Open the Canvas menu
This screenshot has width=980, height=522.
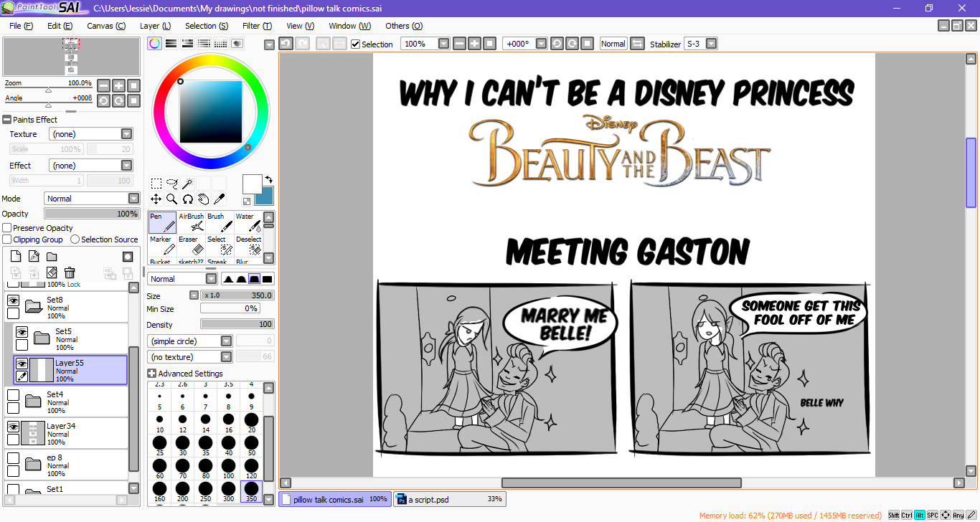[x=106, y=26]
